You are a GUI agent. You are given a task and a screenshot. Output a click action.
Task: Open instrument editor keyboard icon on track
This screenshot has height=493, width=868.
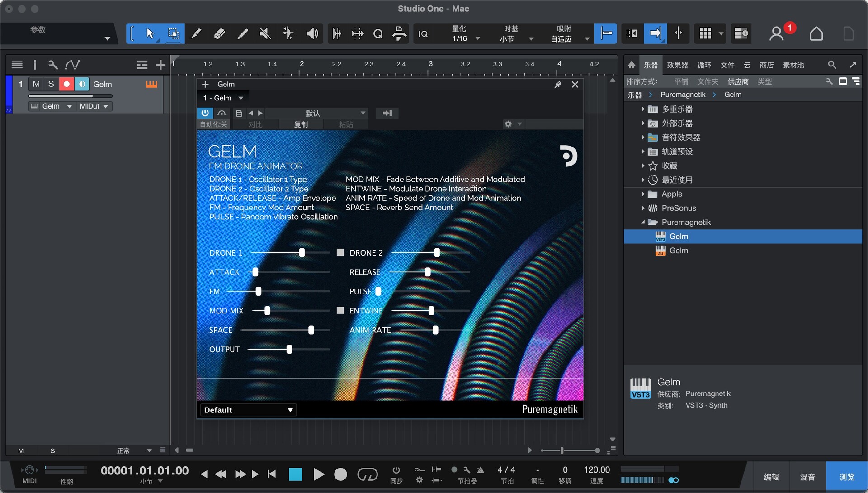click(x=151, y=84)
